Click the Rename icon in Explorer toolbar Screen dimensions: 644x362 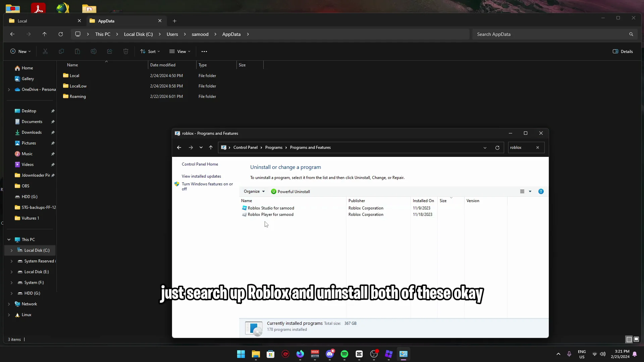click(93, 51)
